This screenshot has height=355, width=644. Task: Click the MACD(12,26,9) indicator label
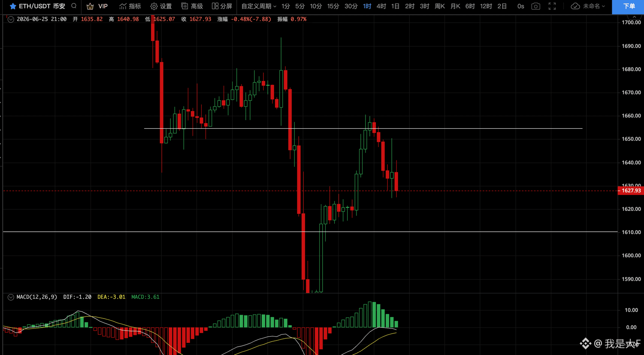[x=36, y=297]
